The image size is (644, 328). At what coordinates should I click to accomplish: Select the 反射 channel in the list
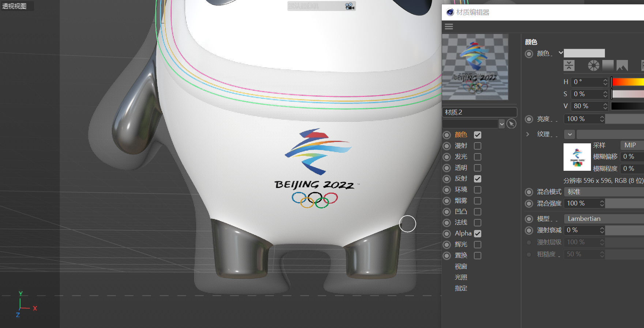tap(461, 178)
